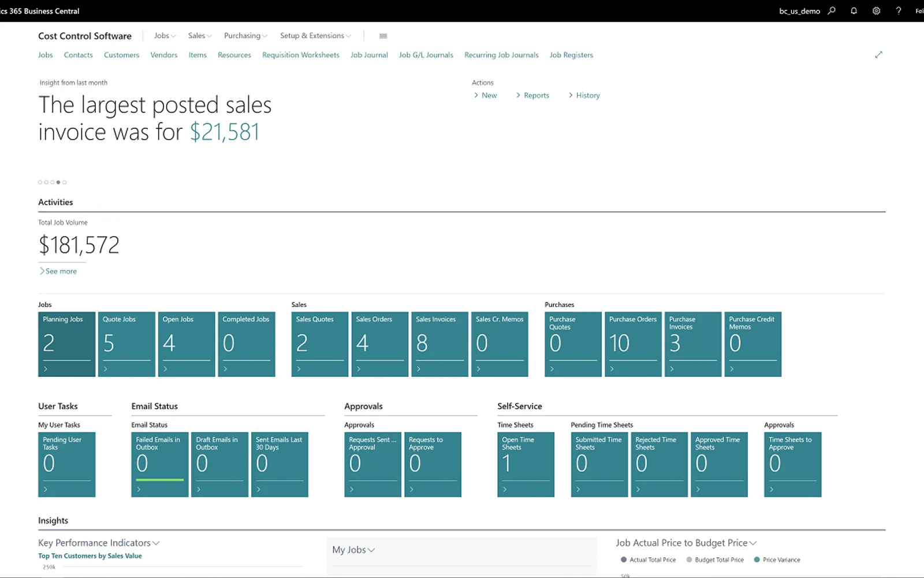Expand the Reports actions menu

pyautogui.click(x=532, y=95)
